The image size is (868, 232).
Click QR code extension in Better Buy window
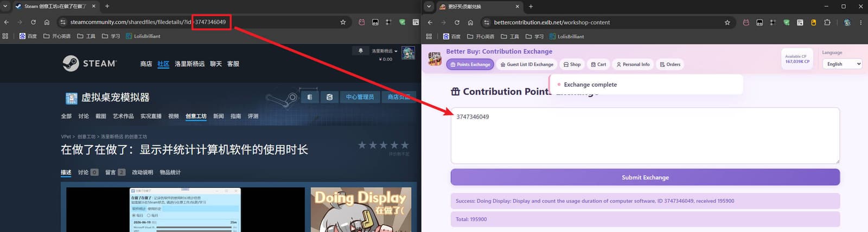pos(800,22)
